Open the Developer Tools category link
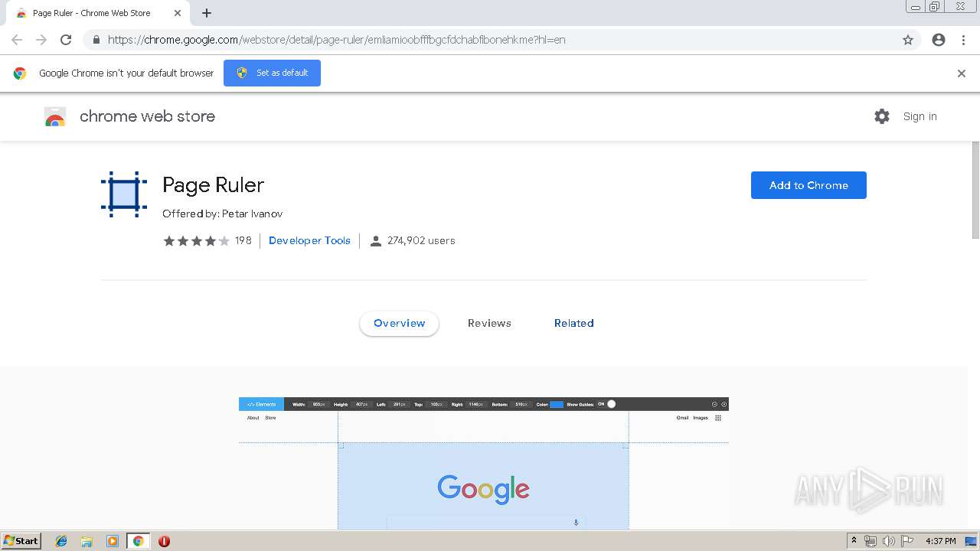This screenshot has width=980, height=551. (x=309, y=240)
